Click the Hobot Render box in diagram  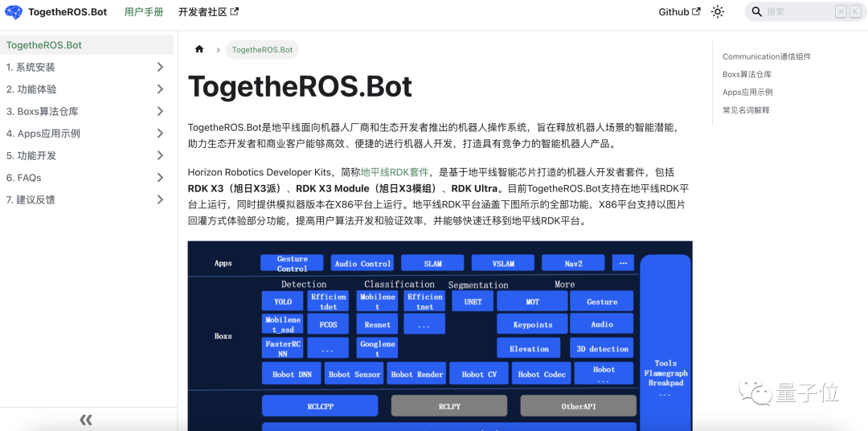coord(417,374)
